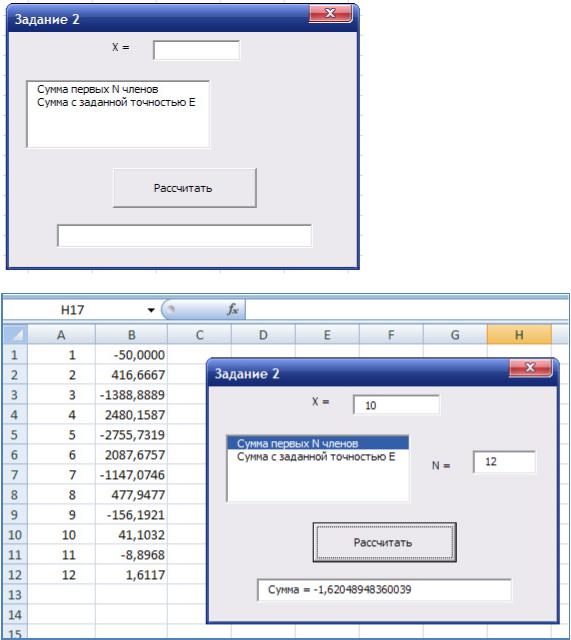
Task: Select column A header
Action: [x=61, y=335]
